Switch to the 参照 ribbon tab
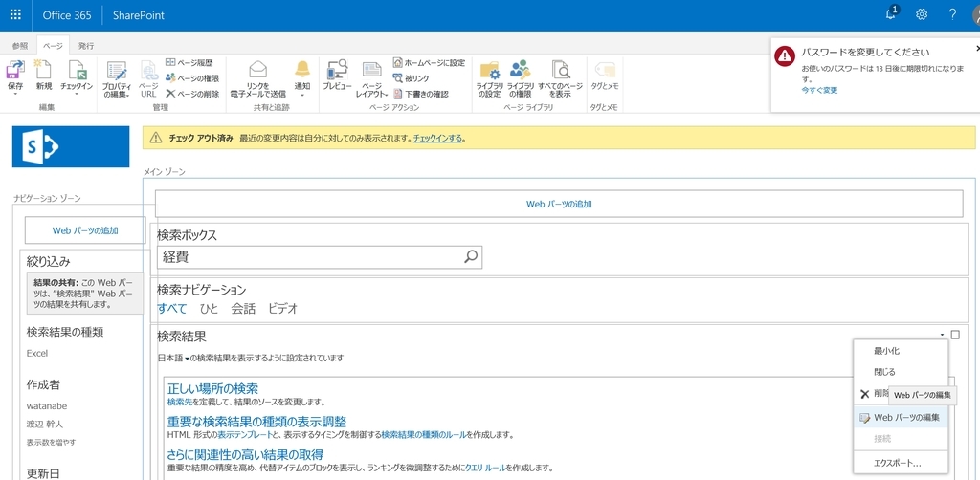The width and height of the screenshot is (980, 480). click(20, 46)
